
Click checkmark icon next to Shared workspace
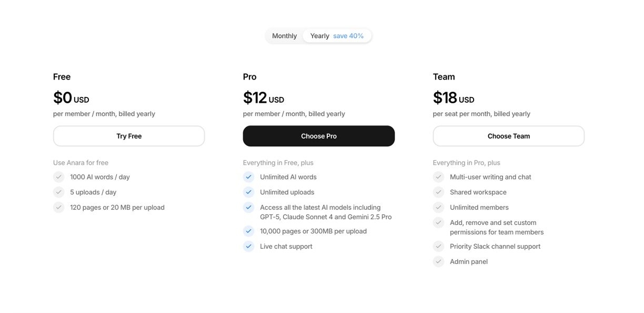(438, 192)
